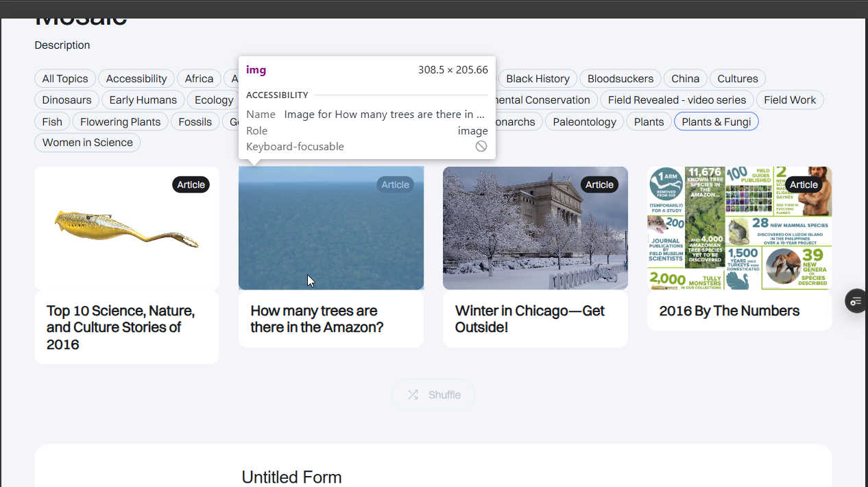
Task: Click Article badge on Winter in Chicago card
Action: (x=599, y=185)
